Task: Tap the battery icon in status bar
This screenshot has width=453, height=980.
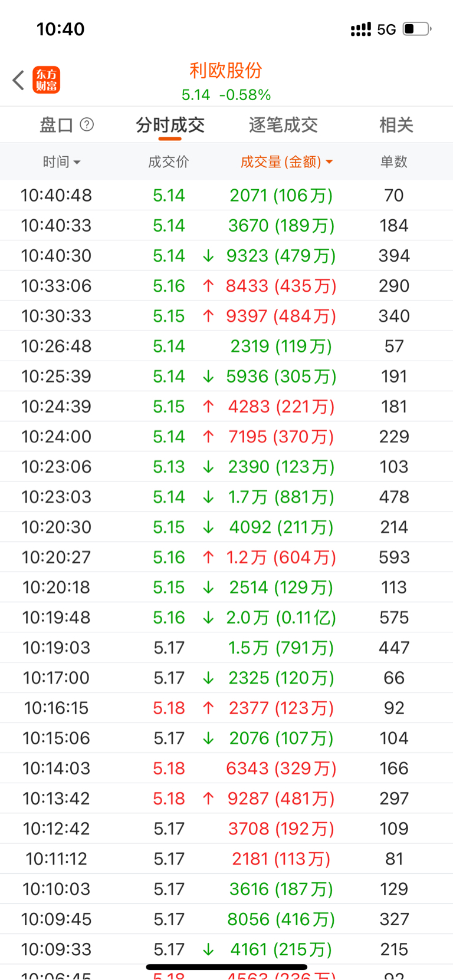Action: 416,29
